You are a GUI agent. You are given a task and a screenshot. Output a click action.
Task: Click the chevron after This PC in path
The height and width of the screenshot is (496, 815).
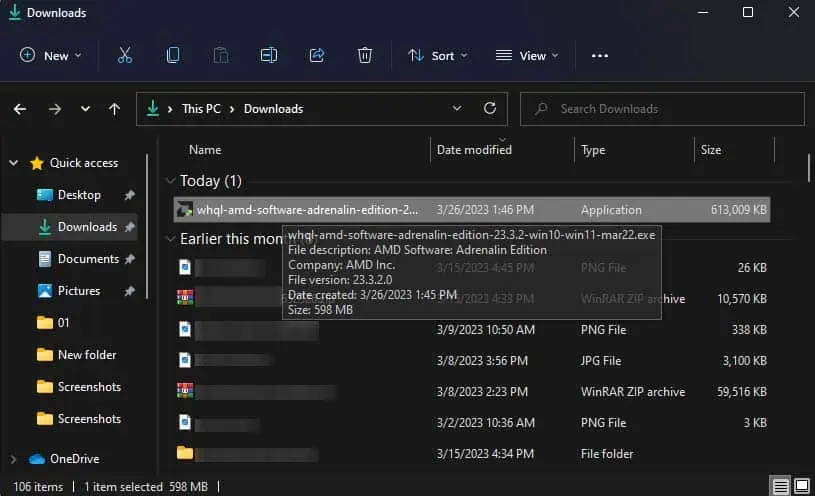pos(232,109)
